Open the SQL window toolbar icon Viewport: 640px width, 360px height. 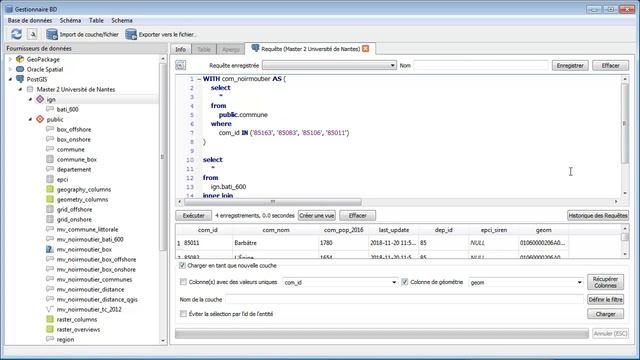[33, 34]
